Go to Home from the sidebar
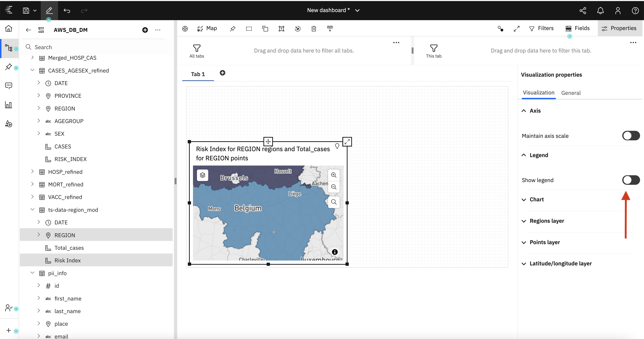 (x=9, y=29)
